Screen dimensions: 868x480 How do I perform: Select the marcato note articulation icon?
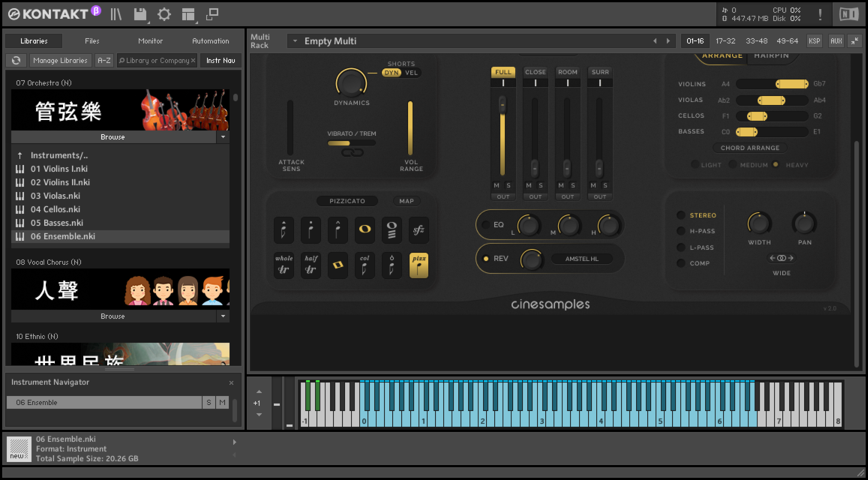pos(338,230)
